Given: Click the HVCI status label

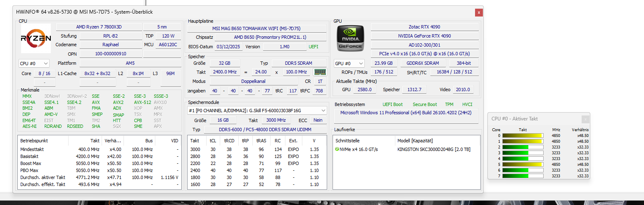Looking at the screenshot, I should point(467,104).
